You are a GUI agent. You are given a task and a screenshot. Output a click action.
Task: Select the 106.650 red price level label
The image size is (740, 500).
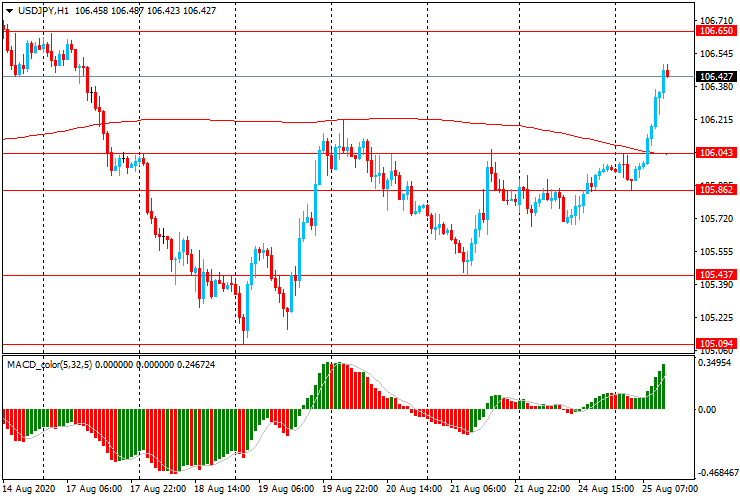pyautogui.click(x=716, y=31)
